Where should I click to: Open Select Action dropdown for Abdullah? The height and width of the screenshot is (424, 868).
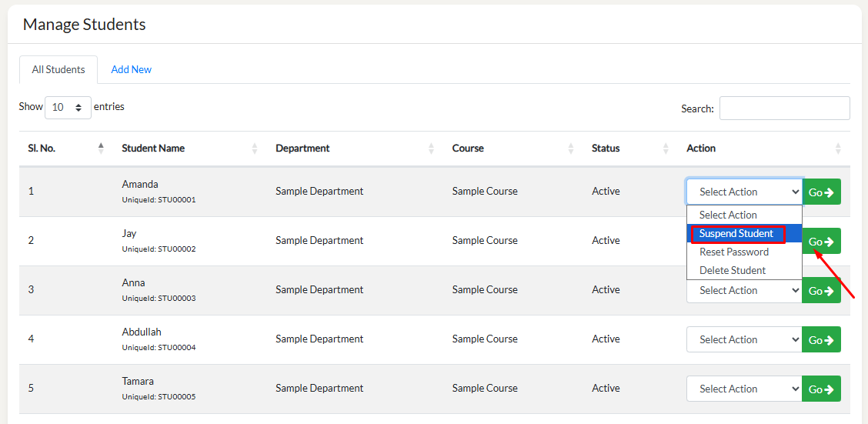tap(743, 339)
